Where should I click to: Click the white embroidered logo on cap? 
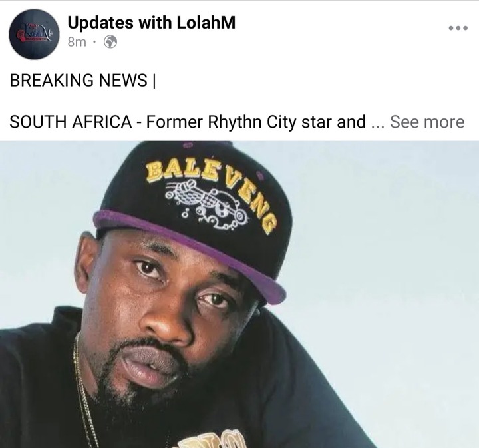point(208,204)
